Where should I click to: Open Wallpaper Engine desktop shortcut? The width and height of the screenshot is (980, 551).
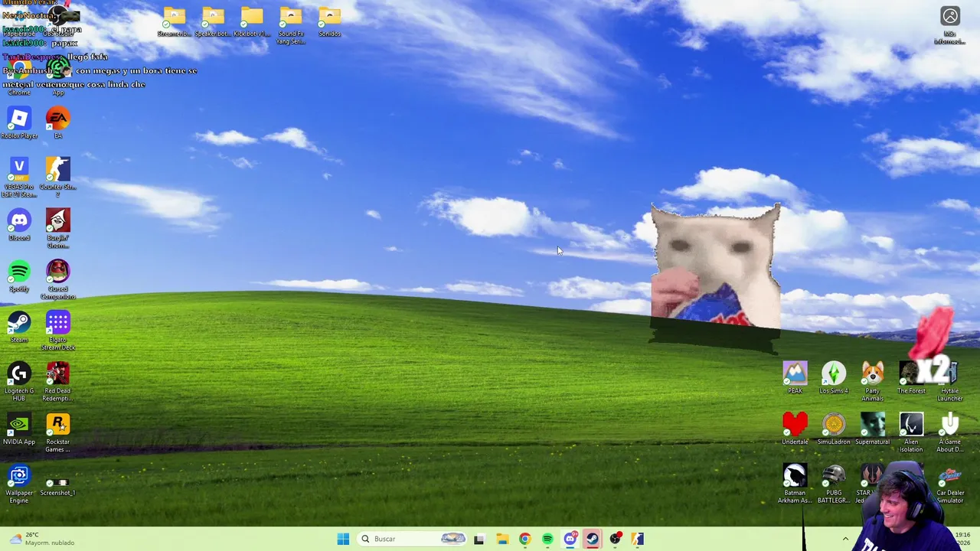pos(19,484)
